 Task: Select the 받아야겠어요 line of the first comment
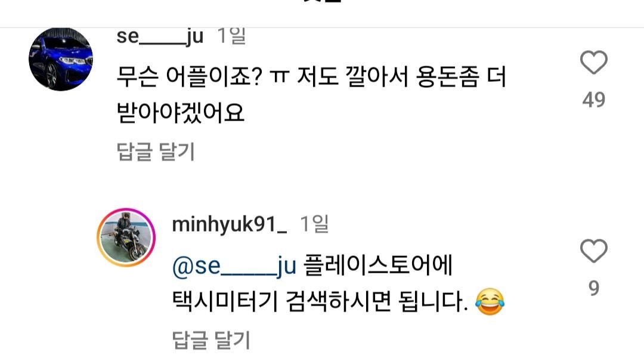click(x=180, y=113)
